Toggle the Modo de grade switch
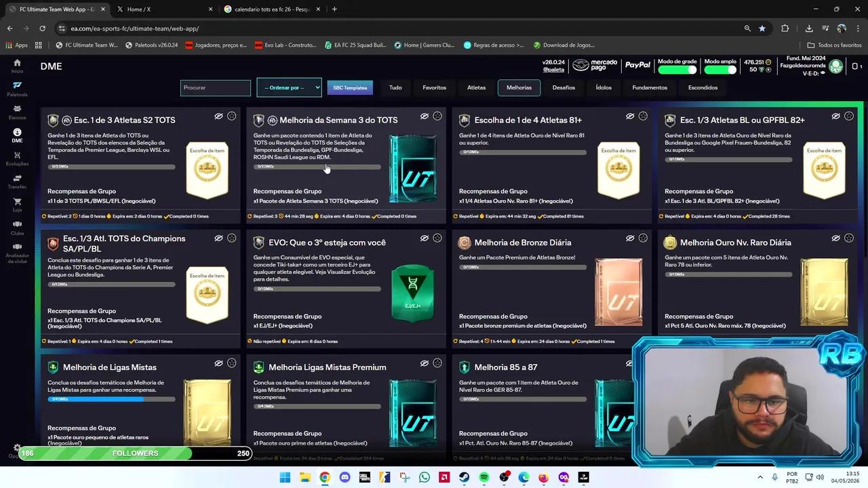Screen dimensions: 868x488 [677, 70]
